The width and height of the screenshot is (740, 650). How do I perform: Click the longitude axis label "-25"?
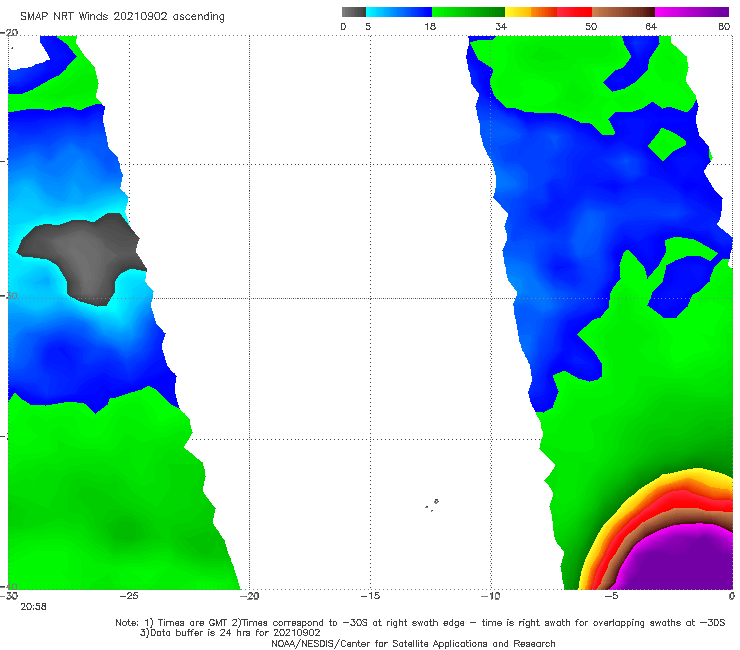click(x=129, y=596)
